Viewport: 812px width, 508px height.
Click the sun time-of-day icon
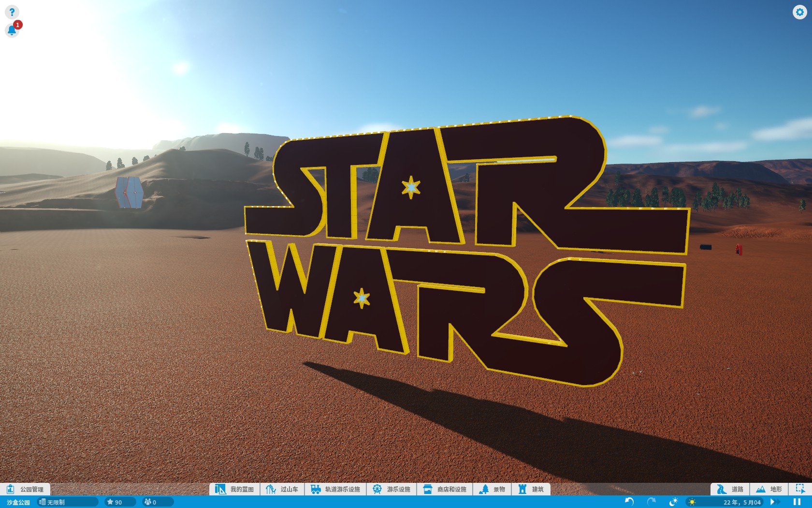[x=692, y=502]
